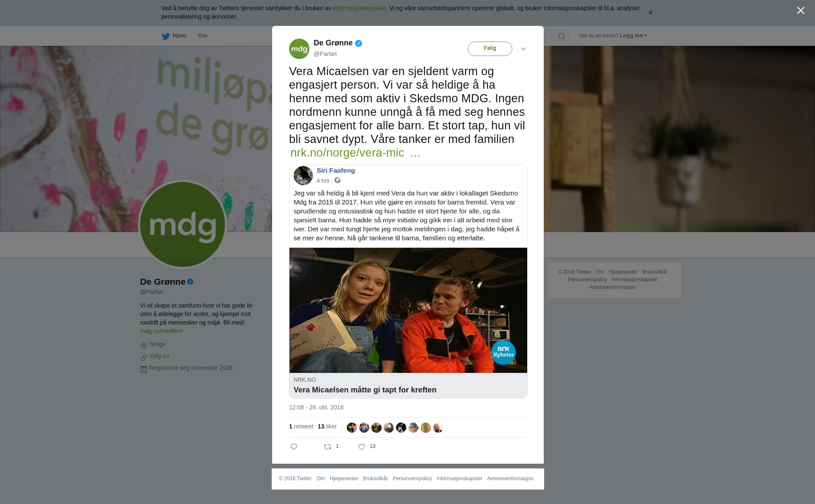Click the retweet icon below the tweet

click(x=328, y=447)
